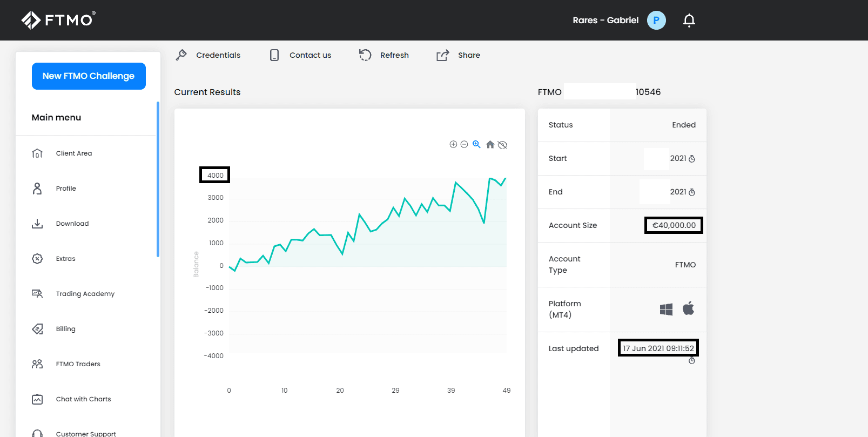This screenshot has height=437, width=868.
Task: Click the Windows platform download icon
Action: pos(666,309)
